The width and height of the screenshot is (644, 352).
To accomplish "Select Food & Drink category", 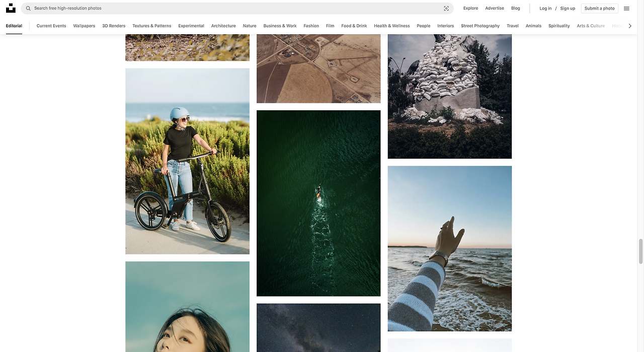I will click(354, 26).
